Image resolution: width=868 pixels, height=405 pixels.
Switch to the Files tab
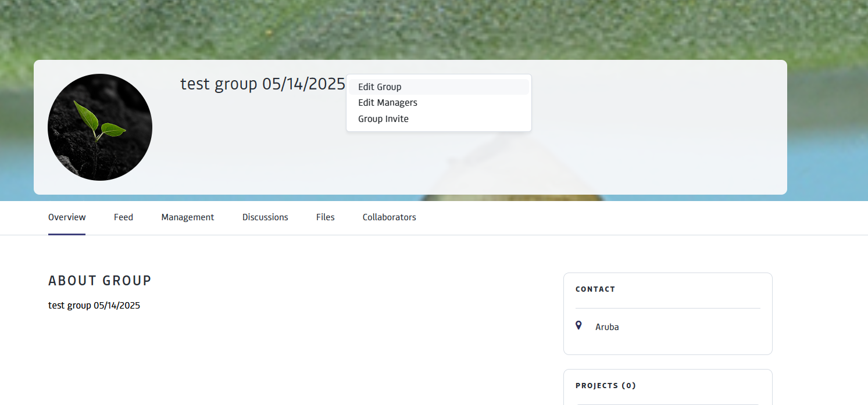[x=326, y=217]
